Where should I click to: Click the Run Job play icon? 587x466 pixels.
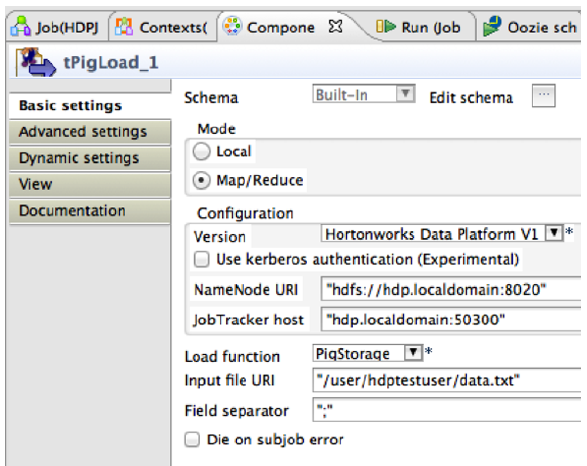tap(386, 27)
